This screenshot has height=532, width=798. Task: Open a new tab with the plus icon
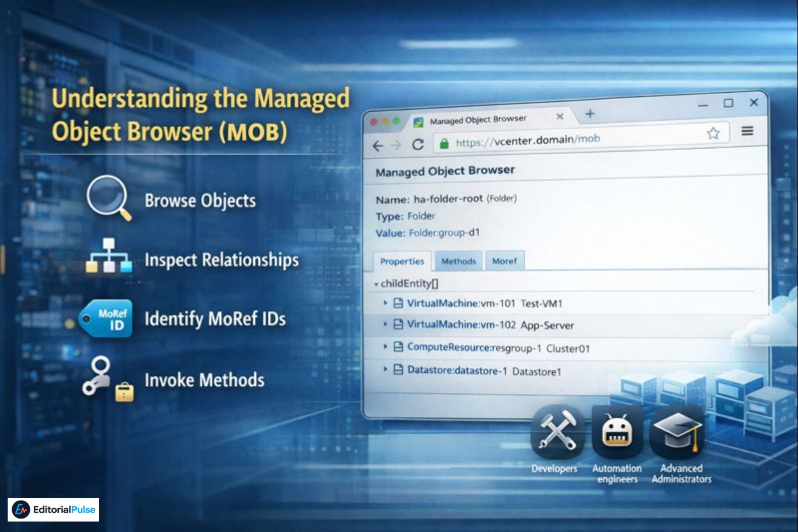click(590, 114)
